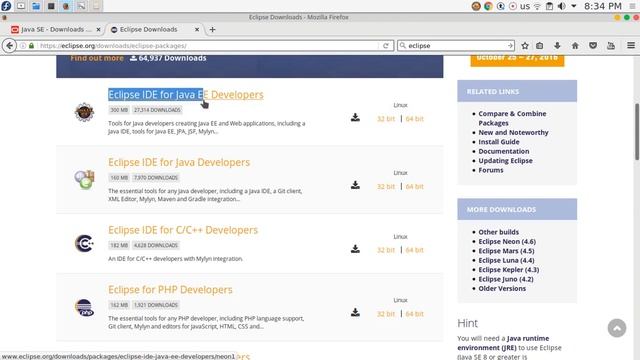Open Eclipse IDE for Java Developers link
640x360 pixels.
coord(179,162)
